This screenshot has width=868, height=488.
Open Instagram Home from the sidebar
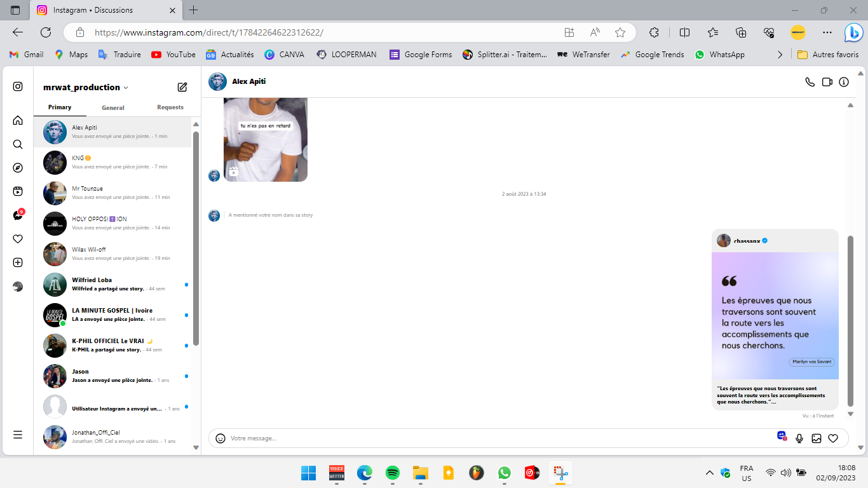[x=18, y=121]
